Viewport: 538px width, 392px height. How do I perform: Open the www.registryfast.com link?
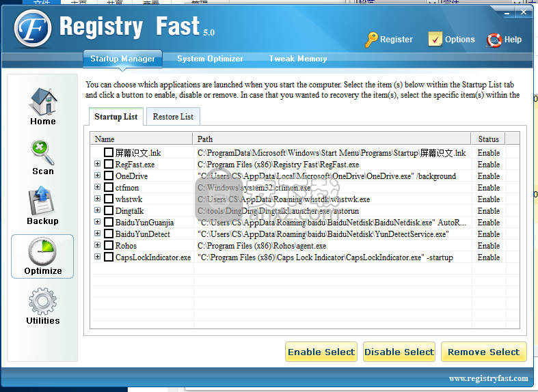tap(488, 378)
